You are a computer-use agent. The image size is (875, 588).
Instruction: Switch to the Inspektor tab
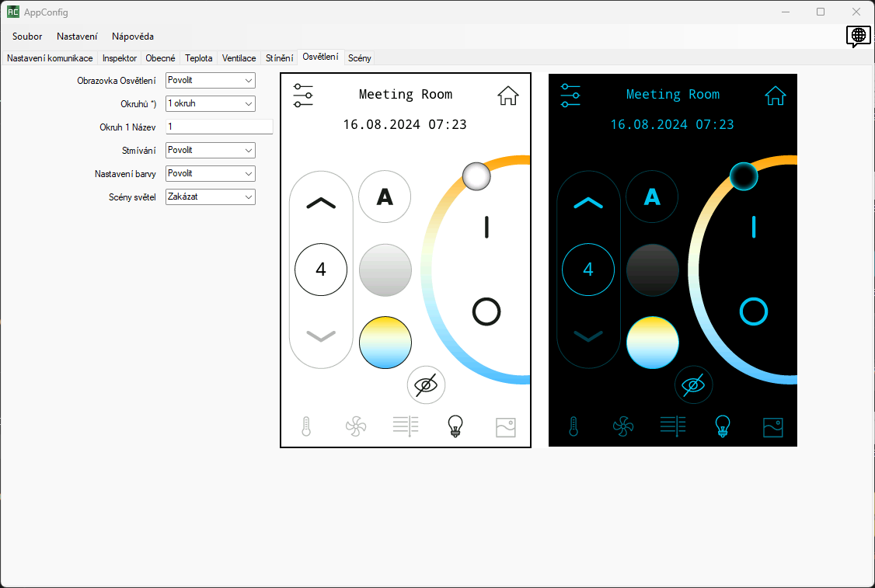[x=120, y=58]
